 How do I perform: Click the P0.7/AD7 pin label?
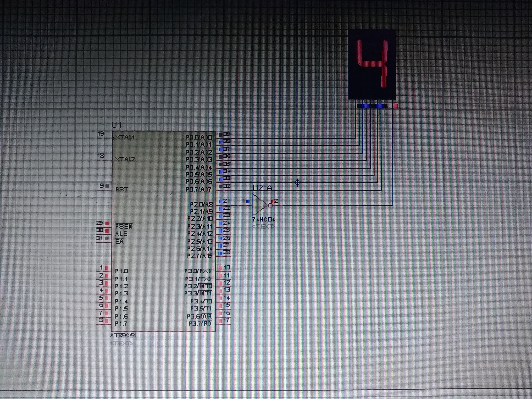[198, 189]
